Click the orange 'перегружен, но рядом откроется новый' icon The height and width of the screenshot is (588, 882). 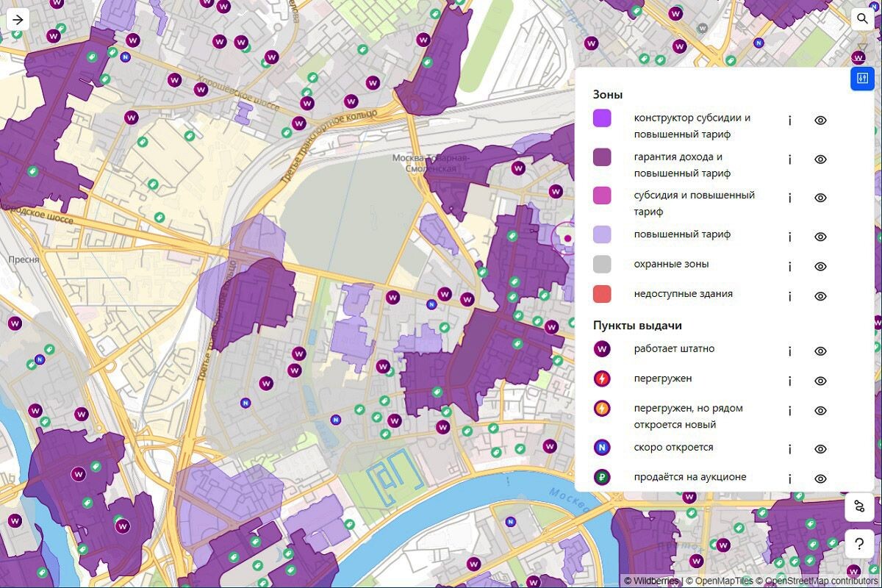tap(602, 408)
